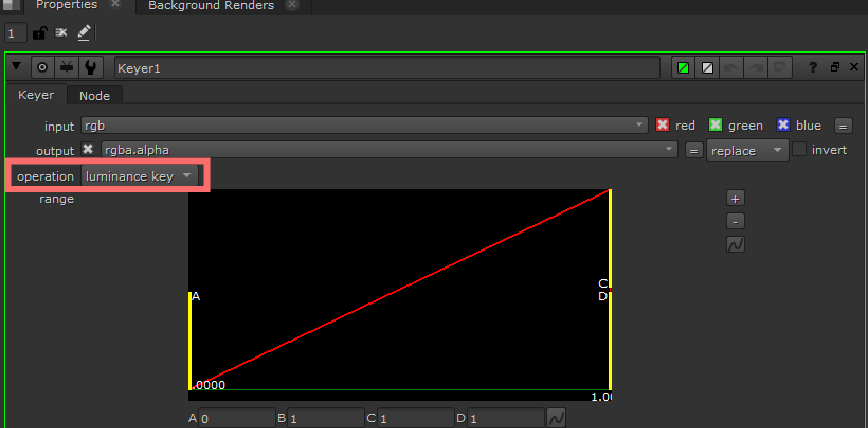Click the wrench icon beside Keyer1
The image size is (868, 428).
click(91, 67)
